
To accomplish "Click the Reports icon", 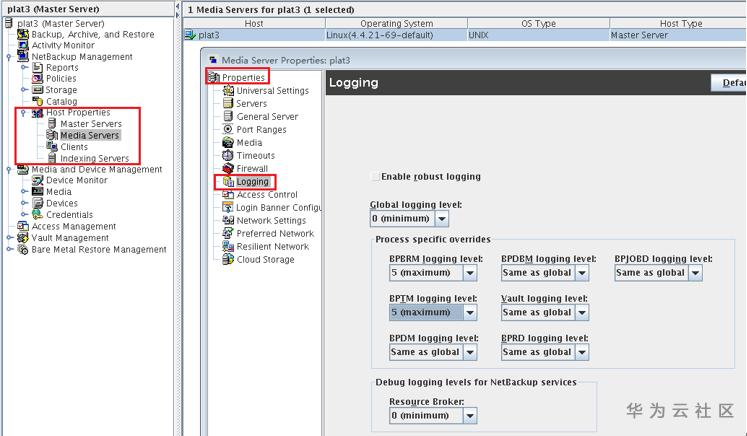I will click(37, 68).
